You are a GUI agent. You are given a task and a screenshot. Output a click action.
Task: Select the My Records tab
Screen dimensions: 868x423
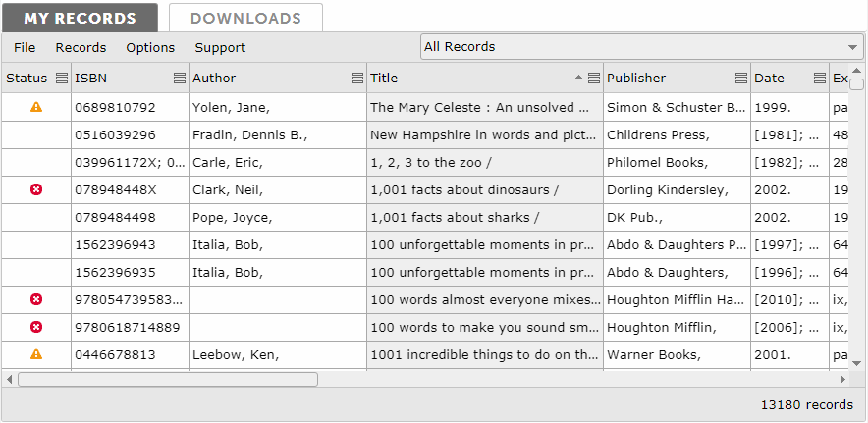point(80,18)
